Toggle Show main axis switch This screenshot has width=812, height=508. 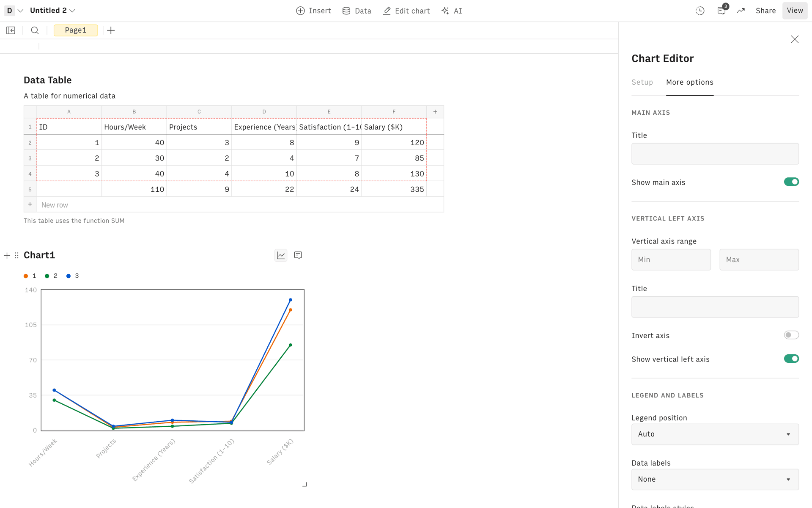(x=791, y=182)
